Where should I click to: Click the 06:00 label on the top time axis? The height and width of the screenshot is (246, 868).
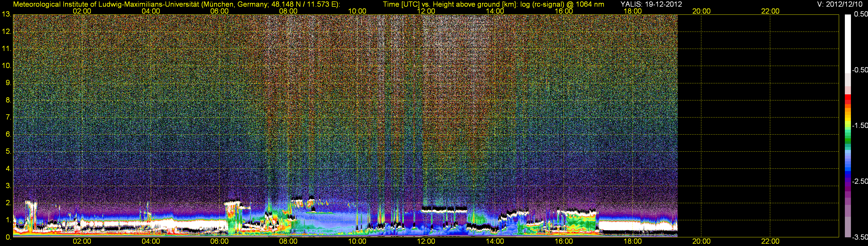pos(219,11)
